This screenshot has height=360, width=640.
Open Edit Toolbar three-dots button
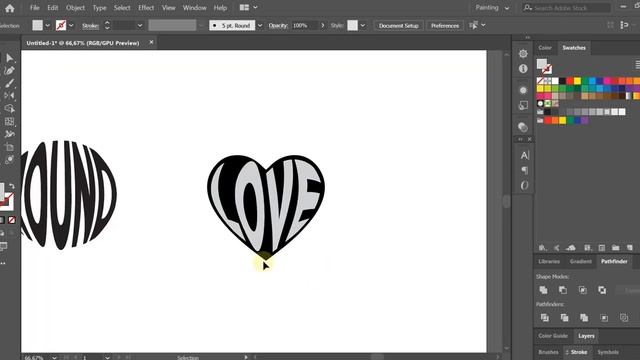tap(3, 263)
